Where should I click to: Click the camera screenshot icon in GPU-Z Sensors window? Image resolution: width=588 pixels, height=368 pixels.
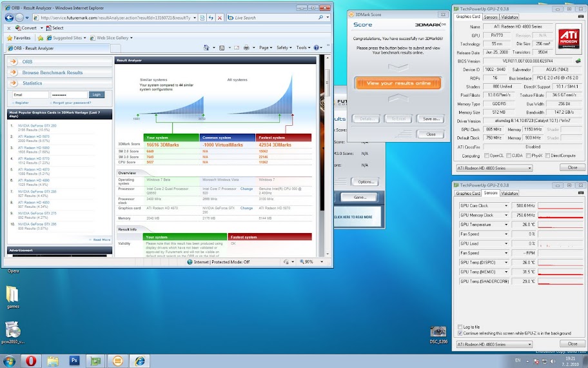pyautogui.click(x=581, y=192)
